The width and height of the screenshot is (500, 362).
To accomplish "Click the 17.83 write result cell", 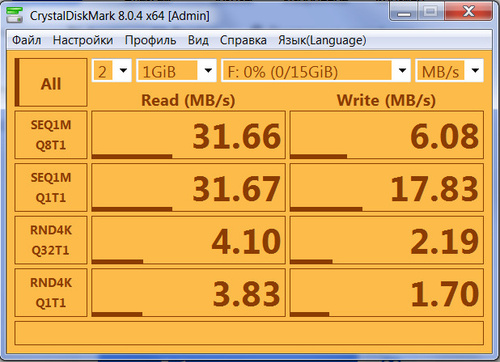I will (387, 187).
